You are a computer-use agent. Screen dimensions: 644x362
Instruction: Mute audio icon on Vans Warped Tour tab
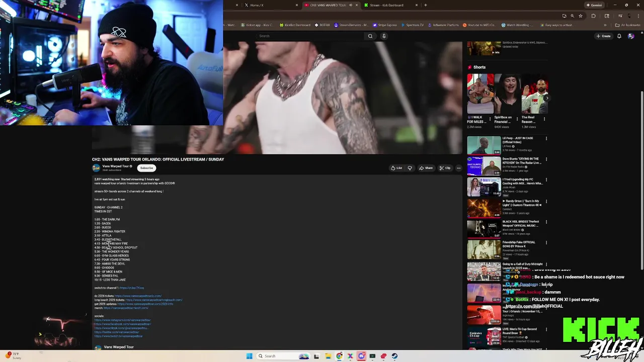pyautogui.click(x=351, y=5)
